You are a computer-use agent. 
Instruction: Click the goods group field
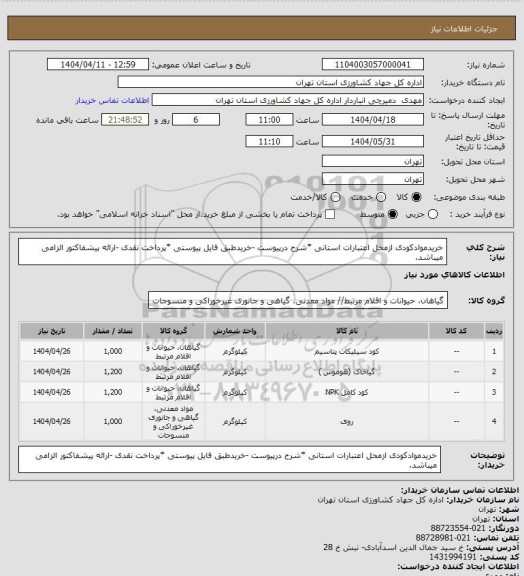click(x=298, y=300)
